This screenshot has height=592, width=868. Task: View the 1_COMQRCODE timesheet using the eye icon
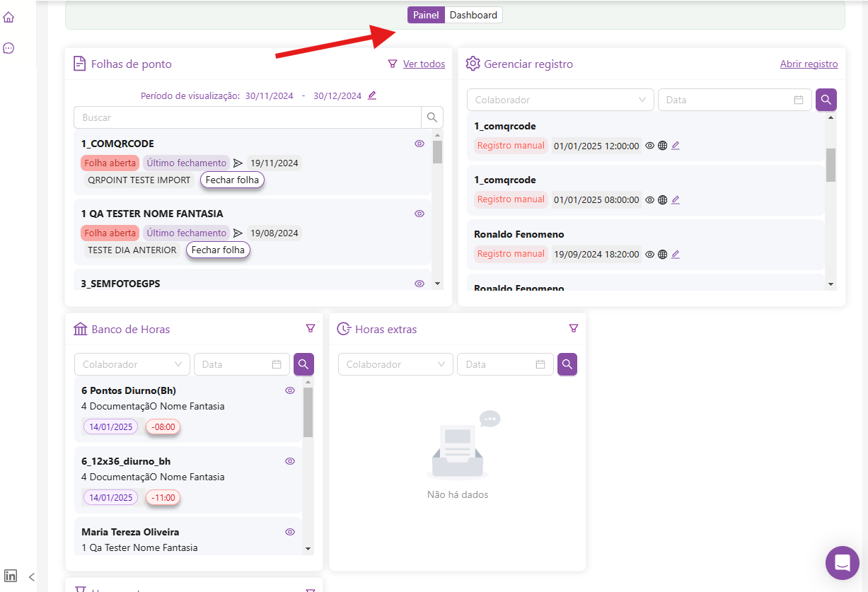click(419, 144)
